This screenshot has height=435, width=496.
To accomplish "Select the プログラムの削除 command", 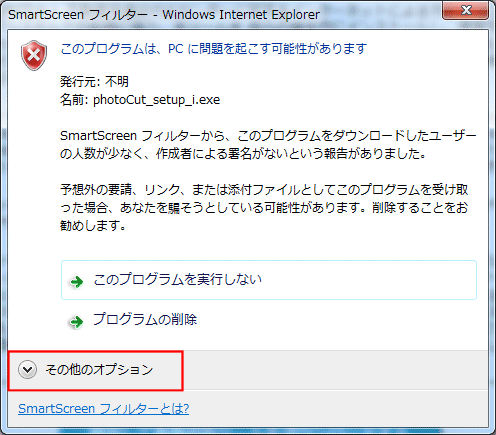I will tap(145, 319).
